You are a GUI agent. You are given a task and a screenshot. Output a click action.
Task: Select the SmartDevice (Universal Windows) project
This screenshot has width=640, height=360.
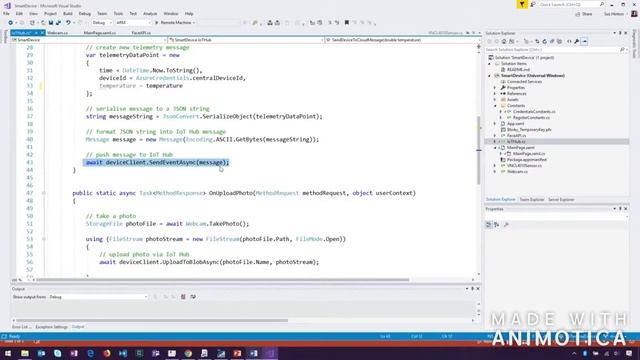[x=533, y=76]
